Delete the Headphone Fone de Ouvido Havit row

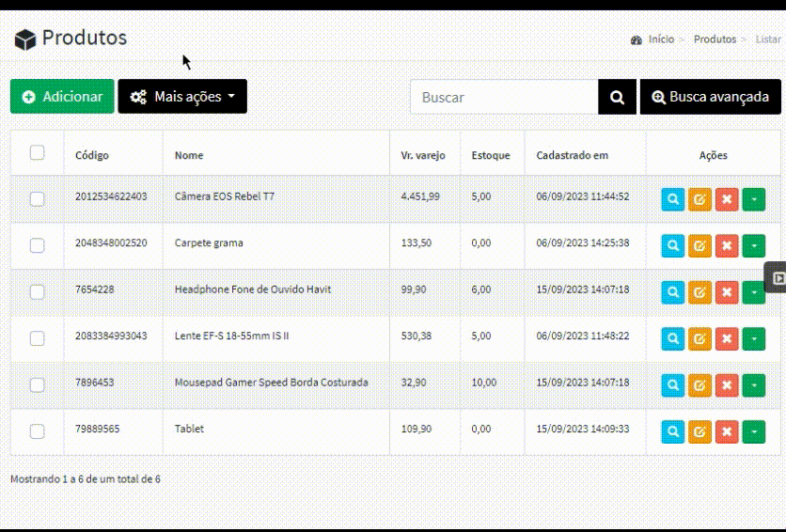(727, 292)
